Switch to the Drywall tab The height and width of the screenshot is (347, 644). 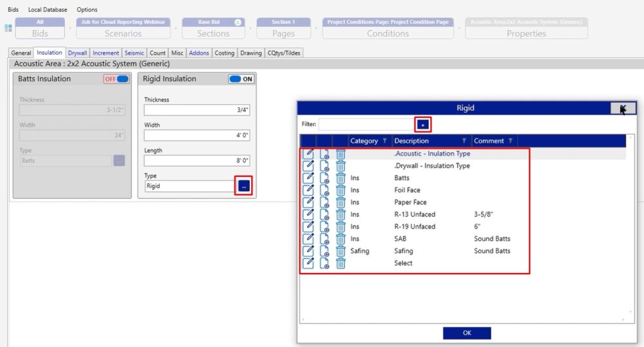[x=77, y=53]
